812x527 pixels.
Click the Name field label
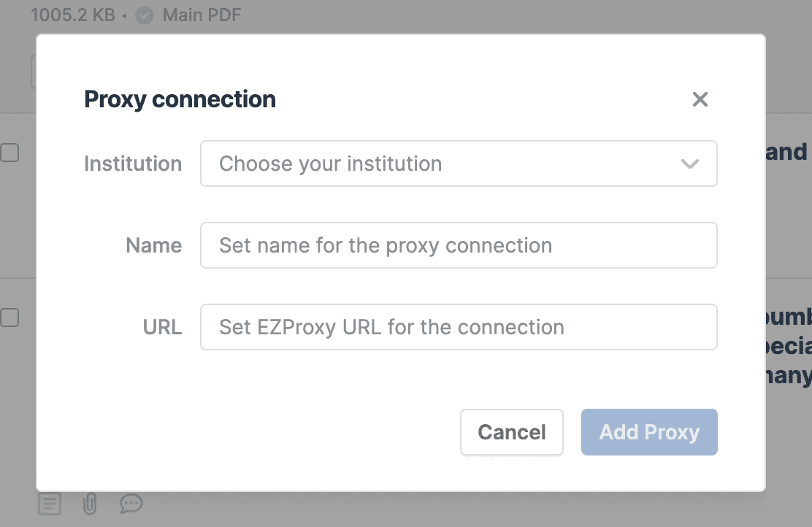(153, 245)
